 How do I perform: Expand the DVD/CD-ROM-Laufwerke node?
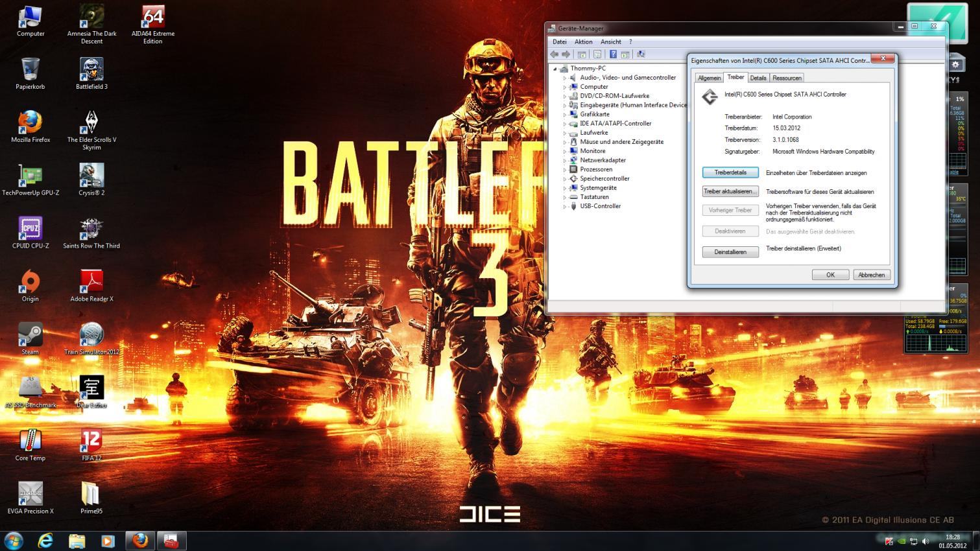(x=565, y=96)
